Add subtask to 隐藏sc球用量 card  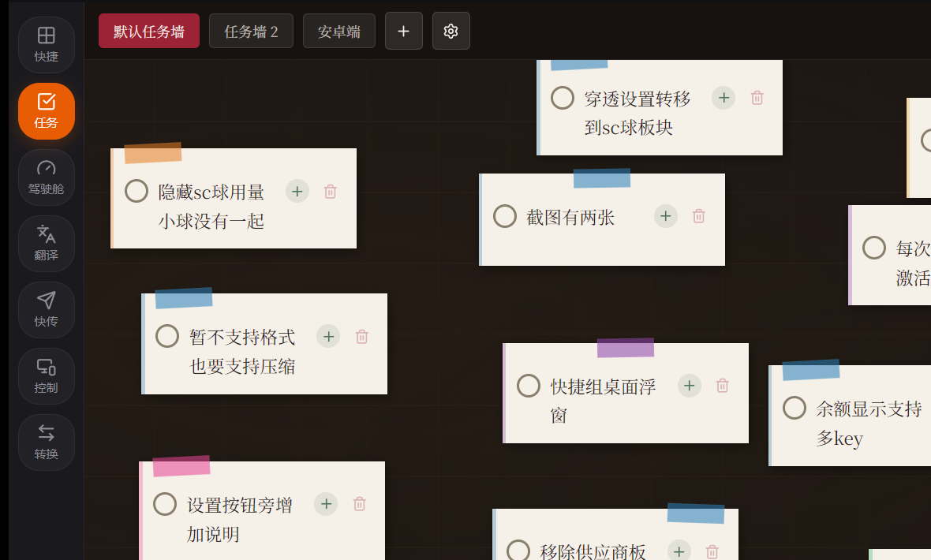point(297,191)
